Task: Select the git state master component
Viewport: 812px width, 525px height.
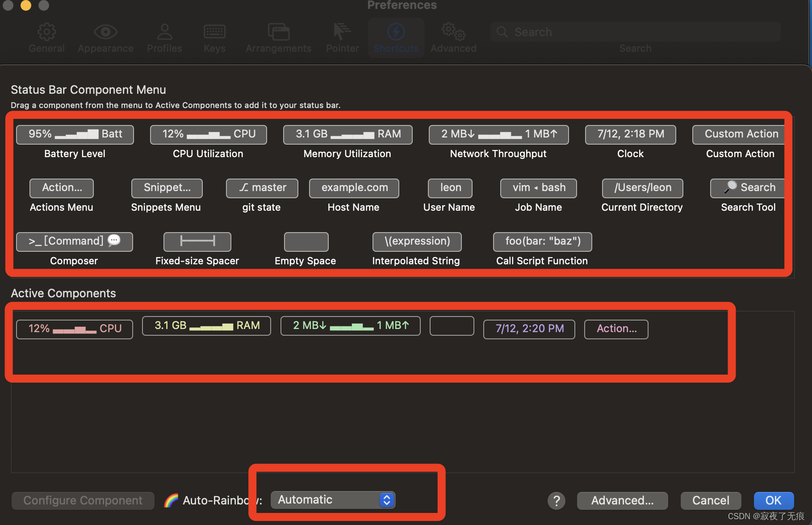Action: pos(261,188)
